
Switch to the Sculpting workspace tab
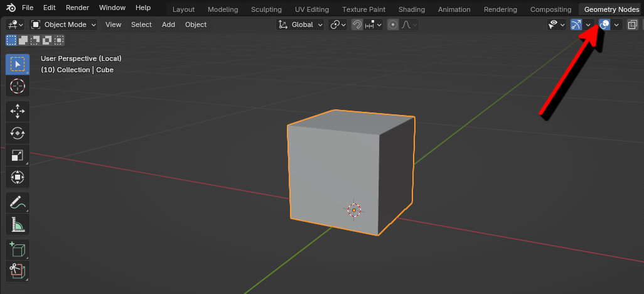click(266, 9)
